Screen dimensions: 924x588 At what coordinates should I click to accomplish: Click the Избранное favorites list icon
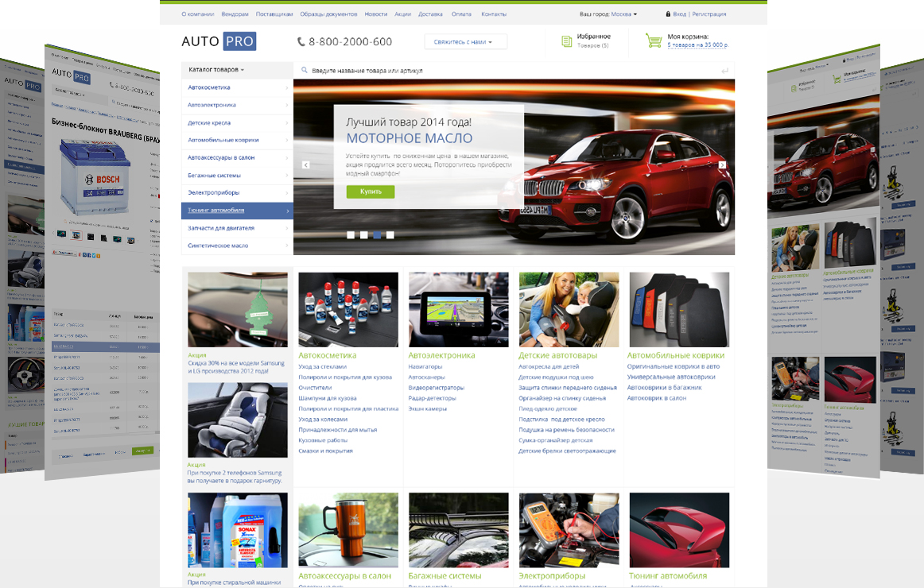pyautogui.click(x=566, y=41)
